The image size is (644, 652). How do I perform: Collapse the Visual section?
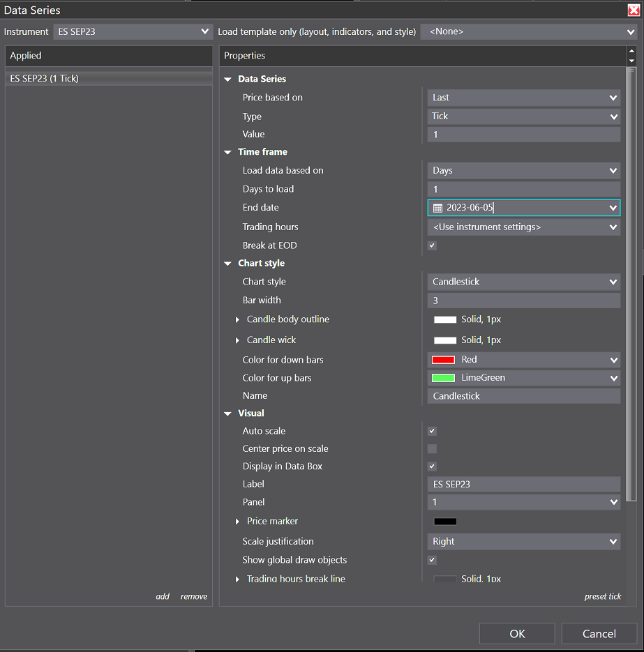(227, 414)
